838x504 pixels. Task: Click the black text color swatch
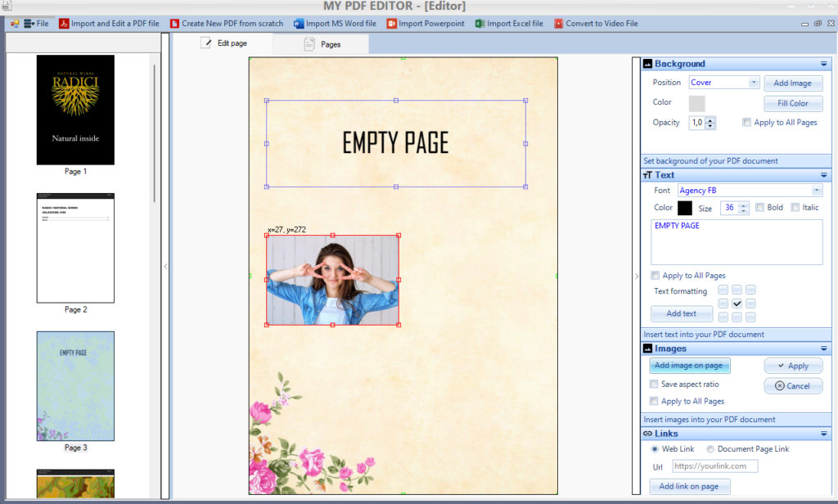[684, 208]
